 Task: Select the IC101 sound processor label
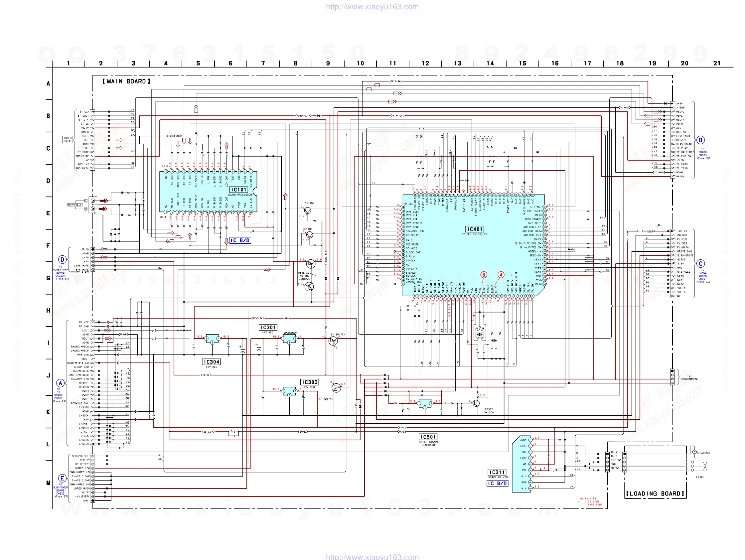(239, 190)
